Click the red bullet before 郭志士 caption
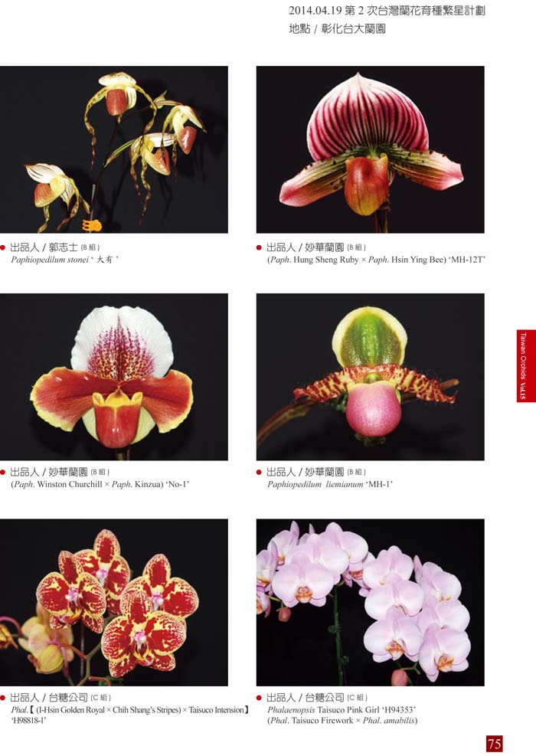Image resolution: width=536 pixels, height=756 pixels. tap(3, 248)
